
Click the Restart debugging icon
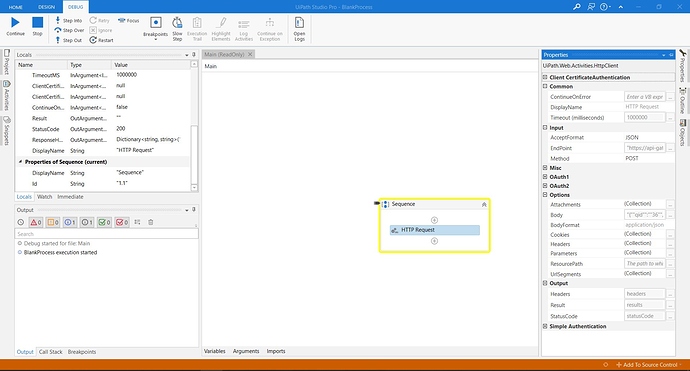[x=93, y=40]
